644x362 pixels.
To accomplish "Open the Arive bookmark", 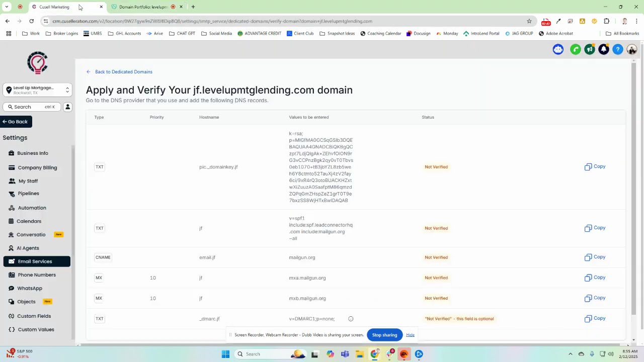I will click(154, 34).
